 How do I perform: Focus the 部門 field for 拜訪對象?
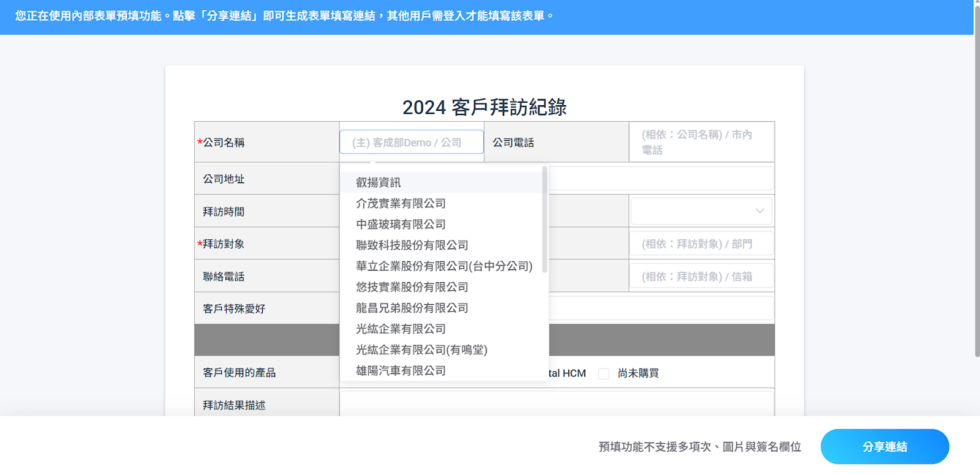701,244
